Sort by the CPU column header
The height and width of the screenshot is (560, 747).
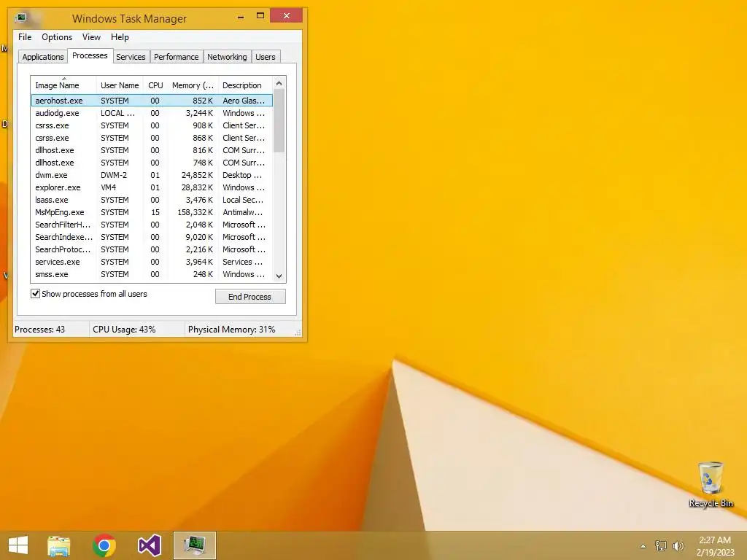tap(156, 85)
